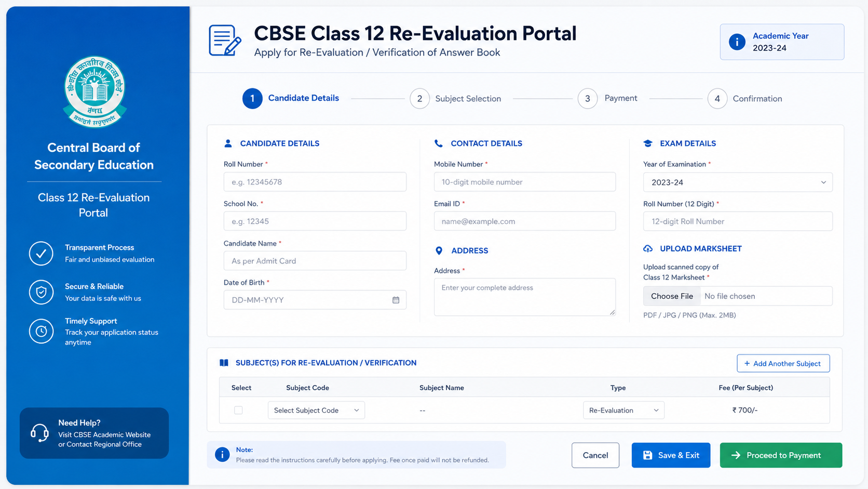The height and width of the screenshot is (489, 868).
Task: Go to step 4 Confirmation
Action: 745,98
